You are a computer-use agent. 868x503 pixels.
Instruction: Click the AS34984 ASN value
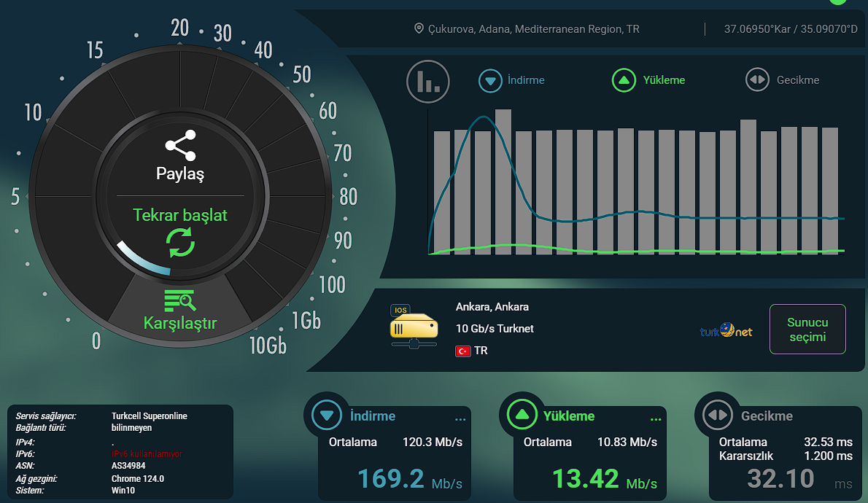coord(128,466)
